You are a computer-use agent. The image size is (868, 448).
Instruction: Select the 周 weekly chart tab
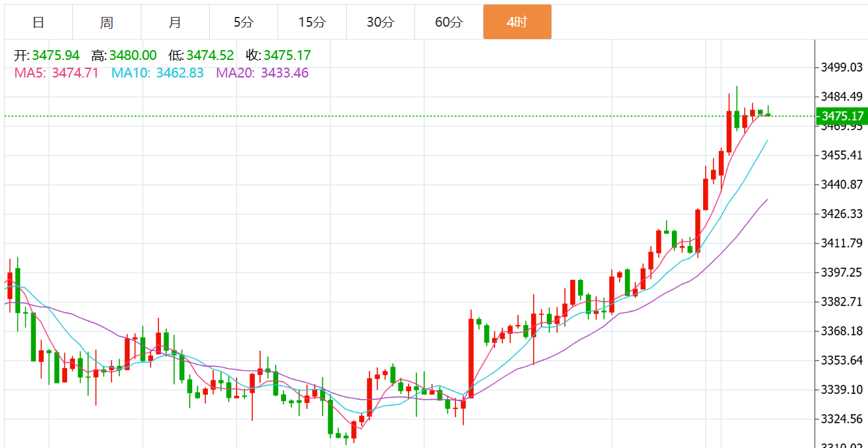pos(107,22)
